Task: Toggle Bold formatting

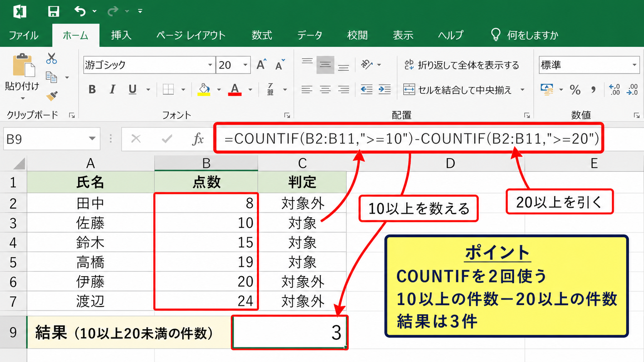Action: coord(92,90)
